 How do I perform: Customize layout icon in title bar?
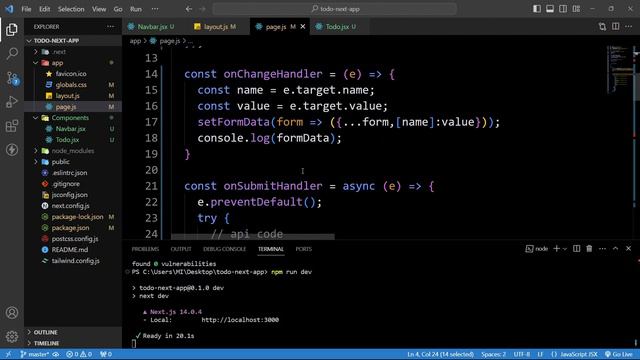(576, 9)
